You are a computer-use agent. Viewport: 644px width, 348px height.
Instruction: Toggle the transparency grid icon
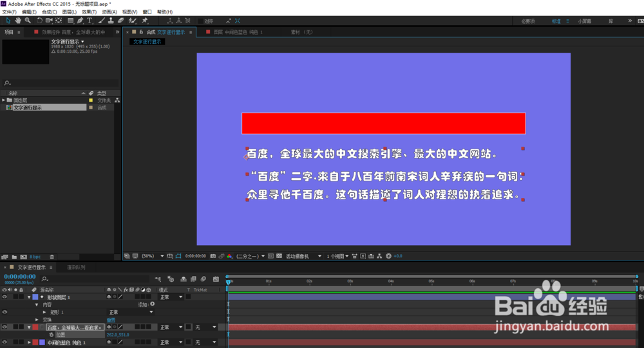(279, 256)
